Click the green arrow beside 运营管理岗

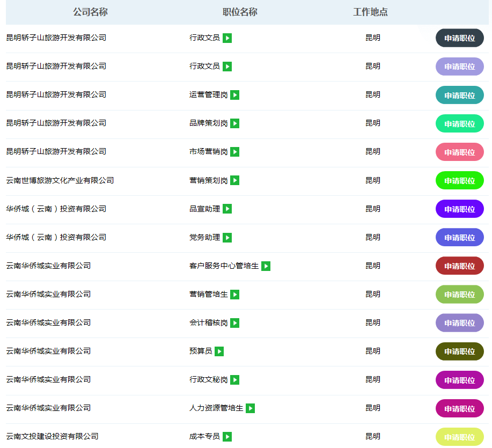(x=234, y=95)
